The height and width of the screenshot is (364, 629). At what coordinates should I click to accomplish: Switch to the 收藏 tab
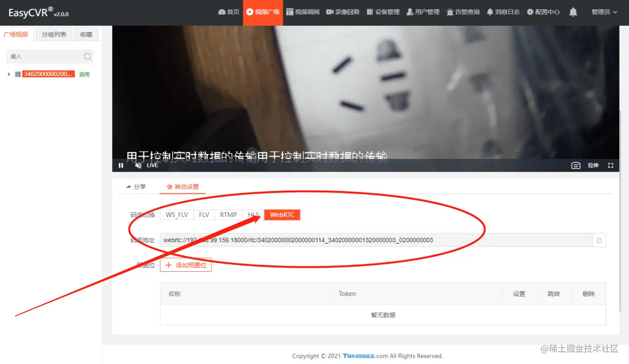[x=86, y=35]
